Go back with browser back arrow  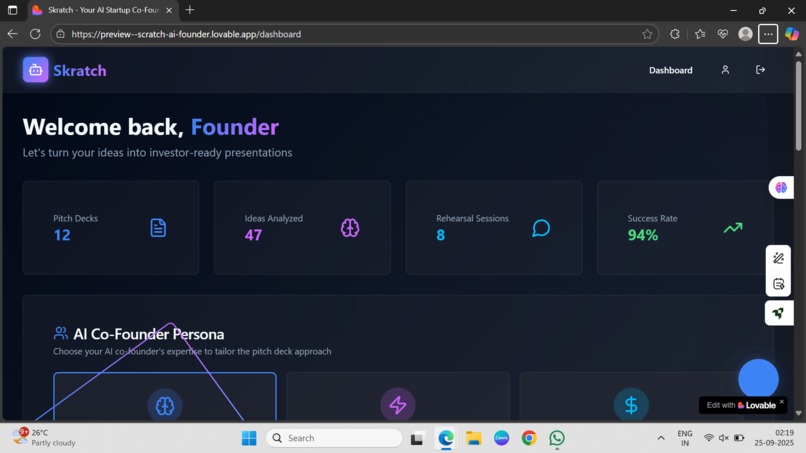pyautogui.click(x=12, y=34)
